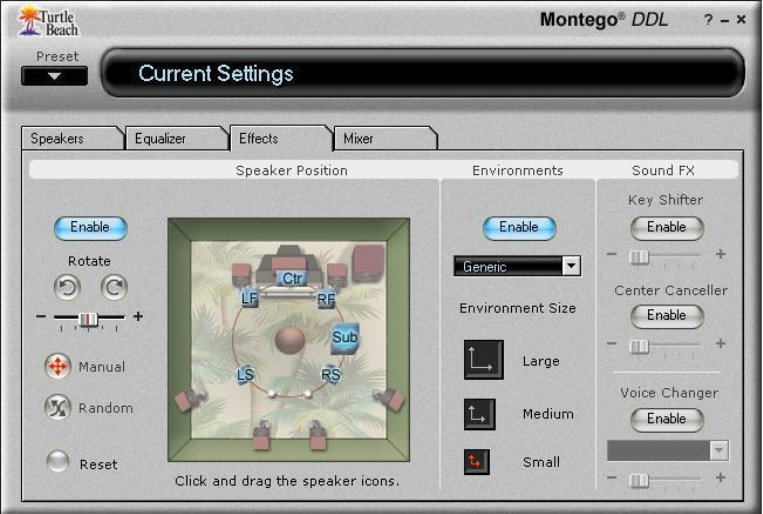Toggle Environments Enable button
Image resolution: width=763 pixels, height=514 pixels.
(x=519, y=228)
